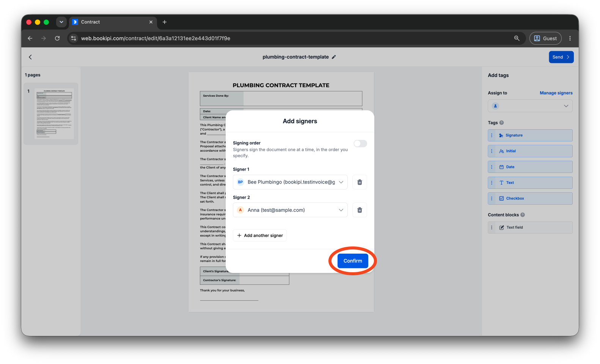Delete Signer 2 with trash icon
The width and height of the screenshot is (600, 364).
pos(360,210)
